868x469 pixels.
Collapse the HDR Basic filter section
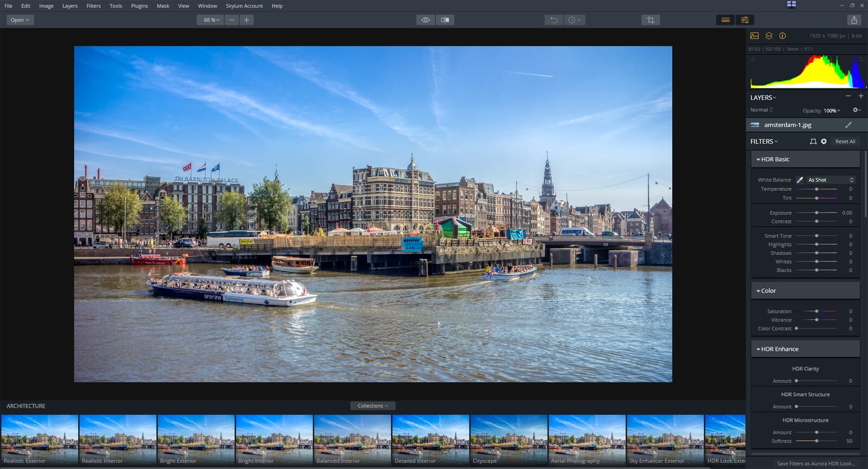[758, 159]
